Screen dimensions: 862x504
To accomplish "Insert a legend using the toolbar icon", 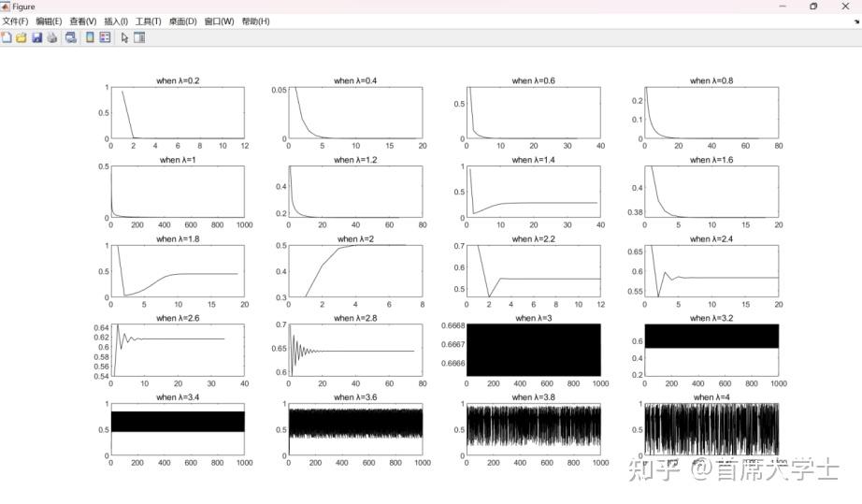I will tap(105, 37).
